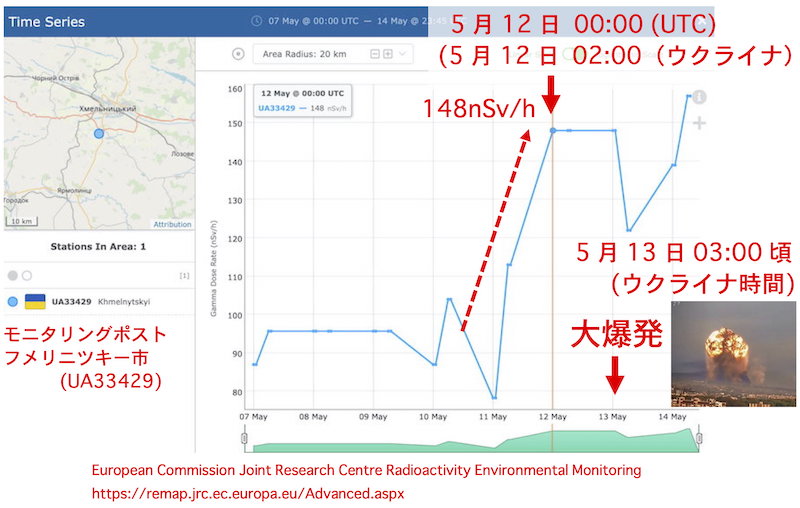
Task: Click the blue station marker on the map
Action: (x=99, y=134)
